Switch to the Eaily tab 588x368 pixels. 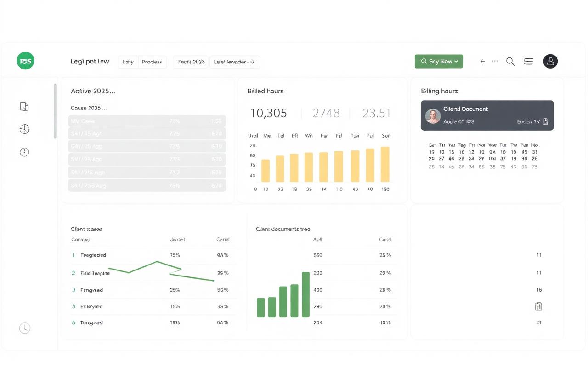point(128,62)
